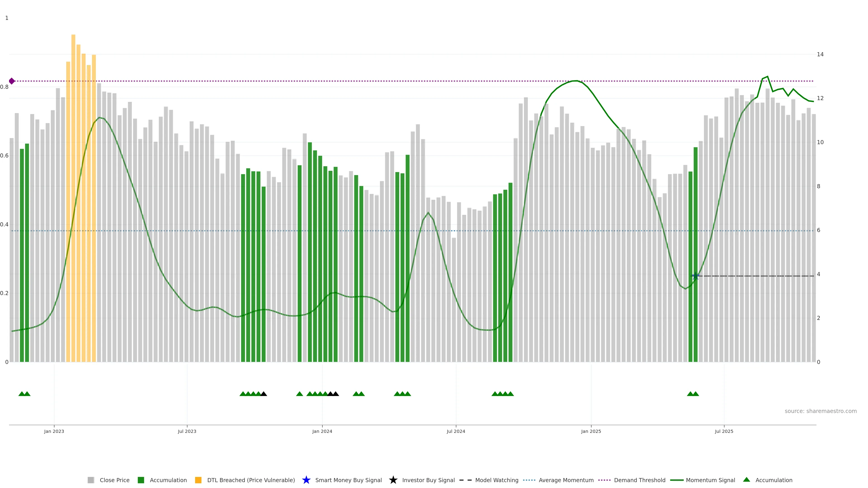
Task: Click the Jul 2025 axis label
Action: 724,431
